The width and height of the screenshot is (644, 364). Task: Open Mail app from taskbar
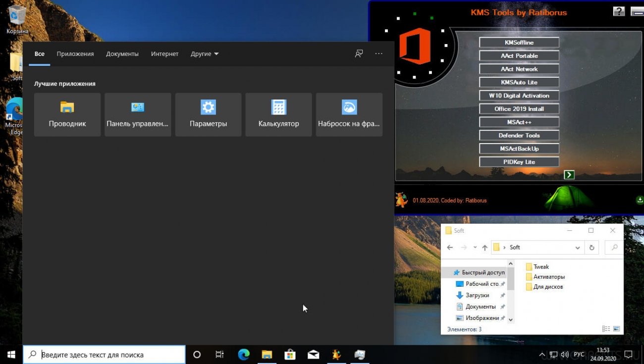(313, 355)
